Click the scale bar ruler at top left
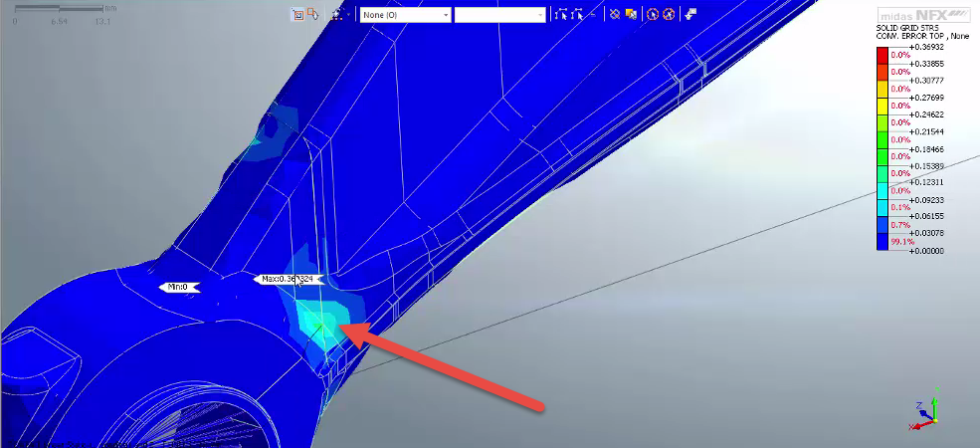Image resolution: width=980 pixels, height=448 pixels. [x=60, y=10]
